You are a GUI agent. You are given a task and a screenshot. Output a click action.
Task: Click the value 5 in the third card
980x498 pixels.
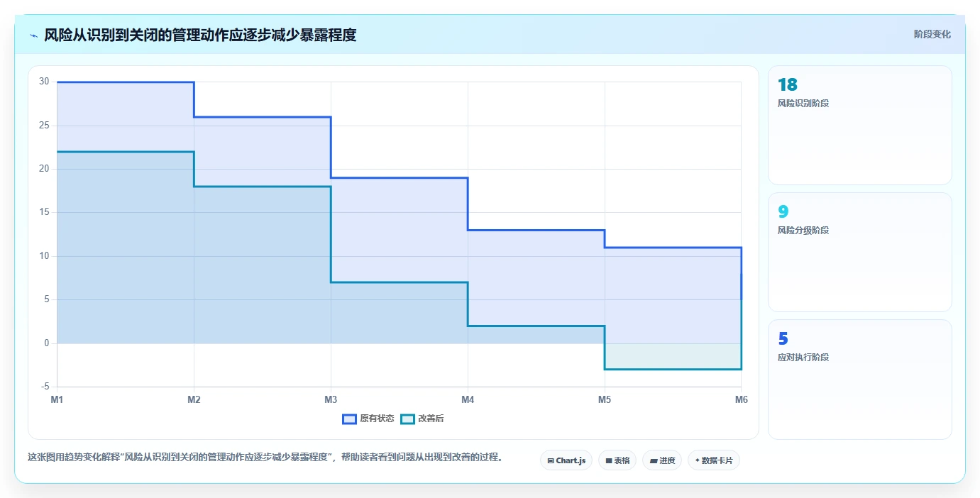click(783, 338)
